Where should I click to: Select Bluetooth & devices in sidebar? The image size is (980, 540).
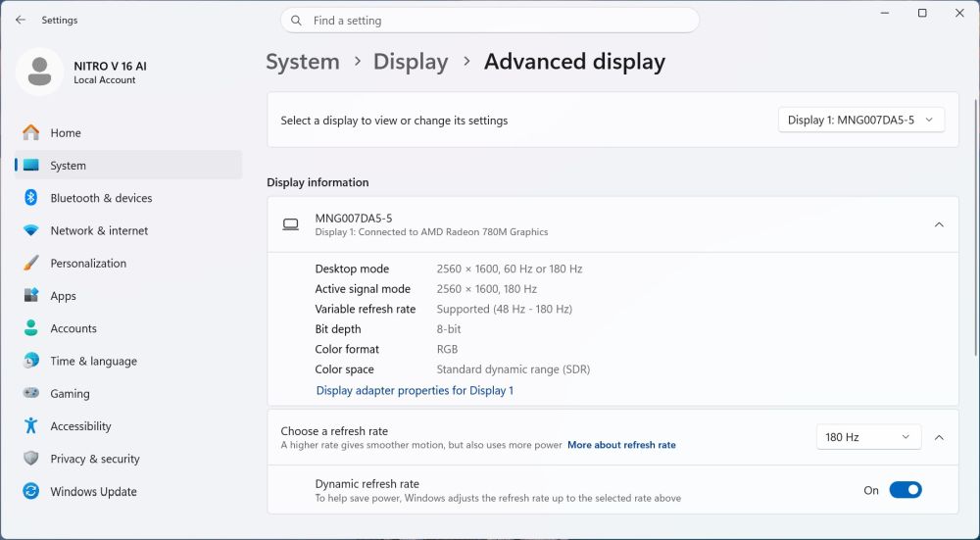[128, 198]
